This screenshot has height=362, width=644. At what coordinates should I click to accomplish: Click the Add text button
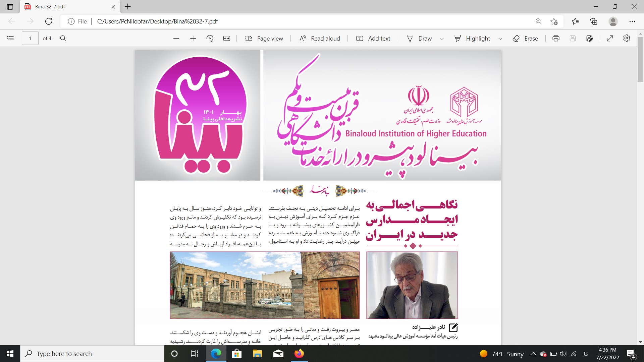tap(373, 39)
